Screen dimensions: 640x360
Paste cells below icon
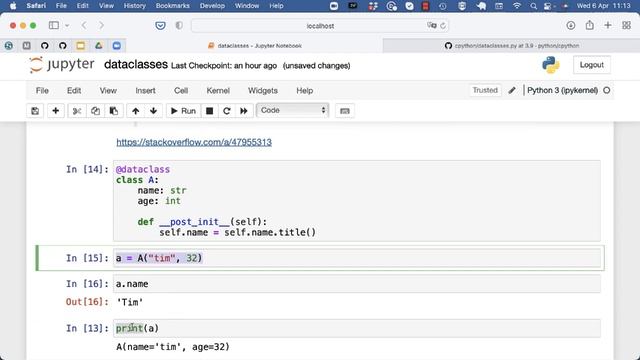click(114, 111)
